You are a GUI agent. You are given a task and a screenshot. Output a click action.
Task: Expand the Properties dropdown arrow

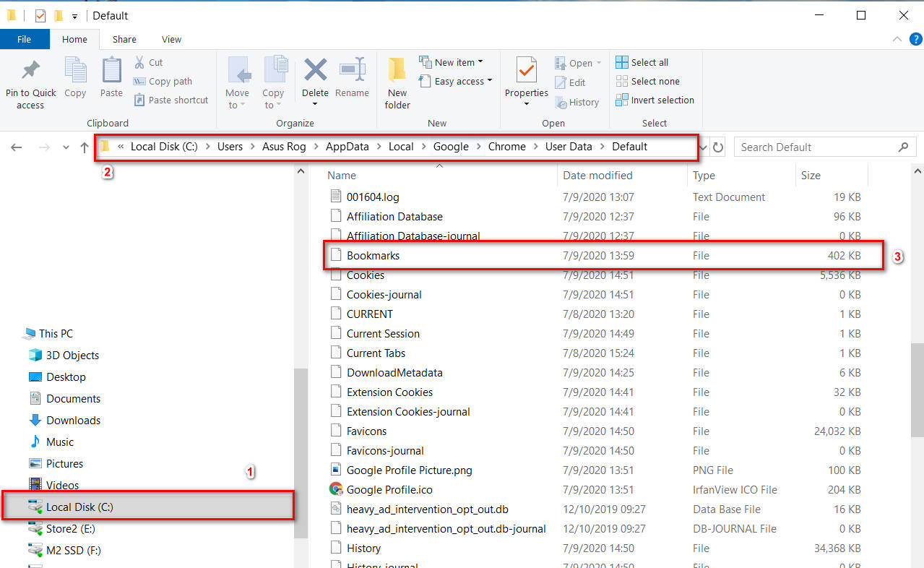click(x=526, y=103)
